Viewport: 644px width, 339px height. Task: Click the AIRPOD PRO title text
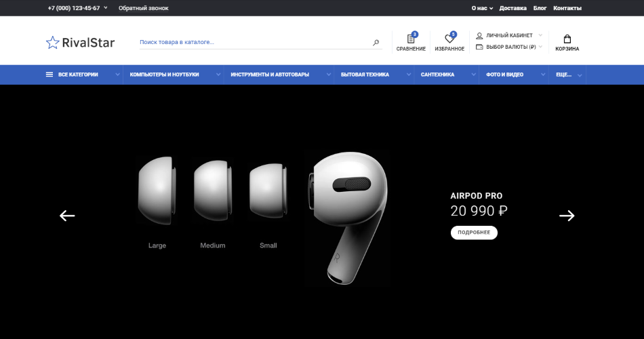tap(477, 196)
